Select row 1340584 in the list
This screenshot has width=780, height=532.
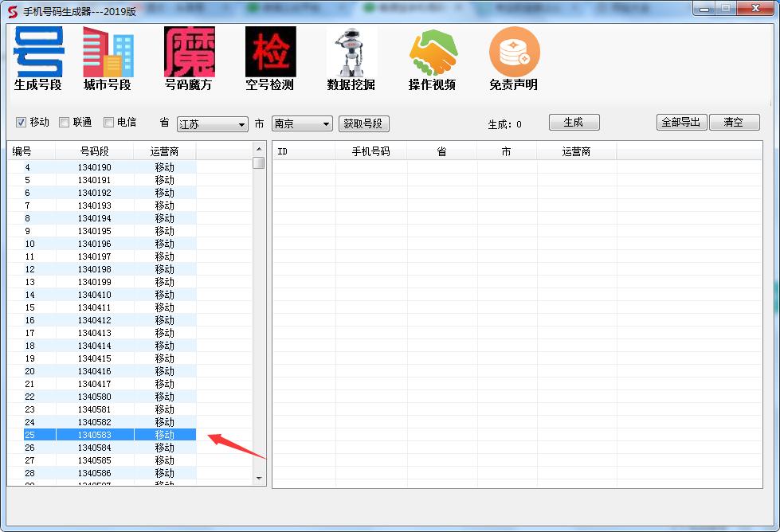pos(102,448)
